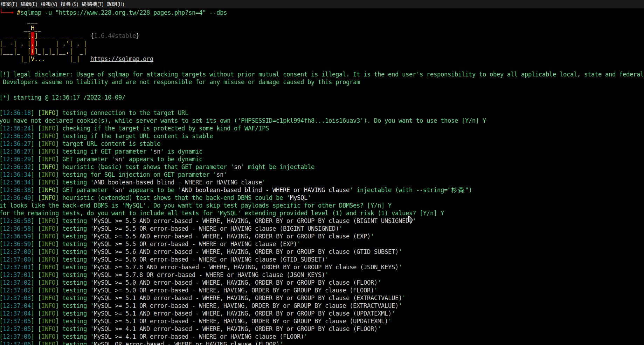Image resolution: width=644 pixels, height=345 pixels.
Task: Click "testing if GET parameter 'sn' is dynamic"
Action: (x=101, y=151)
